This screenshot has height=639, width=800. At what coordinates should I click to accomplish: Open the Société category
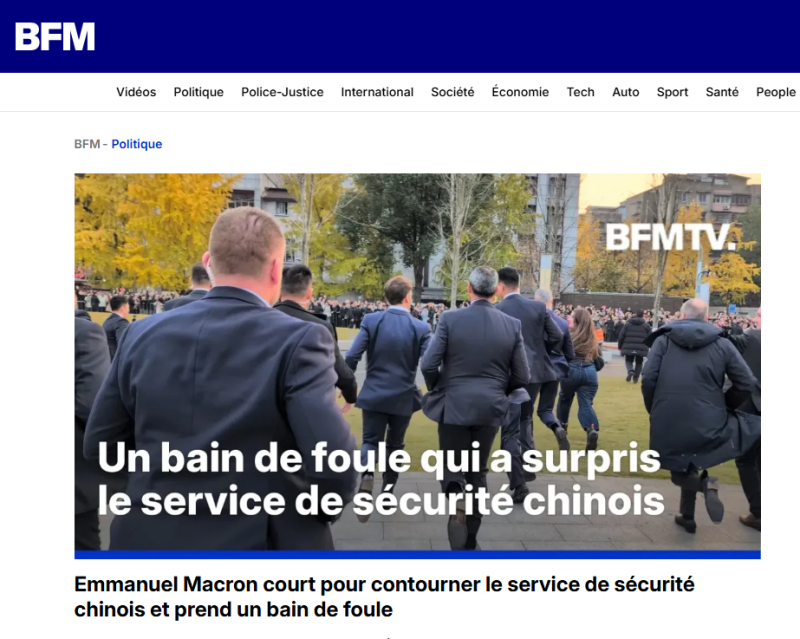453,92
